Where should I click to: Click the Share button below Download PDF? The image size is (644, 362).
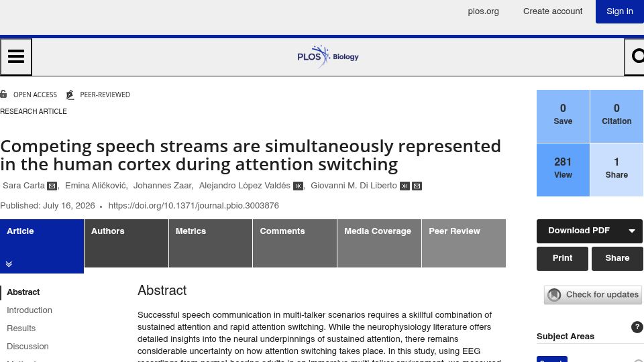click(617, 258)
